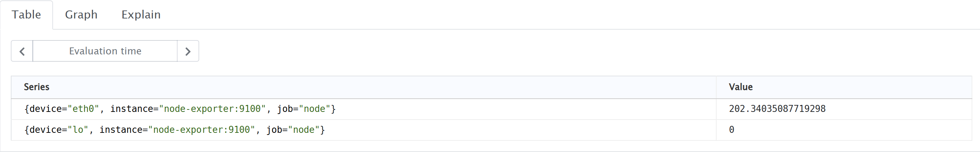Click job "node" label in eth0 row
Viewport: 980px width, 152px height.
[315, 109]
